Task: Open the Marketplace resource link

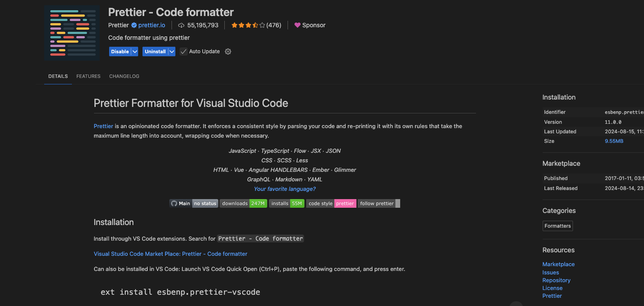Action: [x=559, y=264]
